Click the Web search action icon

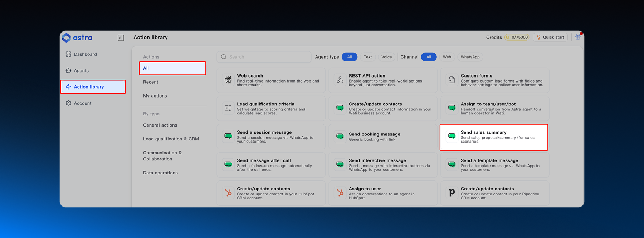(x=228, y=80)
